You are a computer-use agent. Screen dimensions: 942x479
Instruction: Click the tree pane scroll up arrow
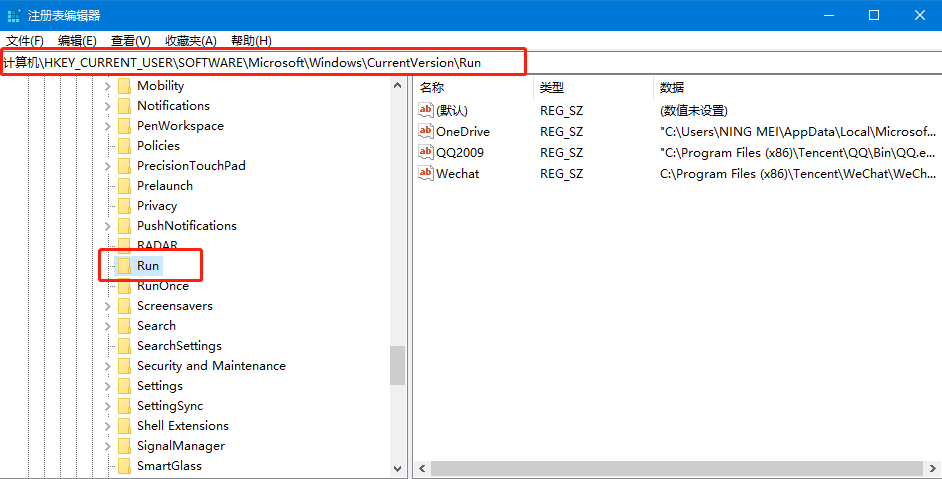click(x=397, y=86)
